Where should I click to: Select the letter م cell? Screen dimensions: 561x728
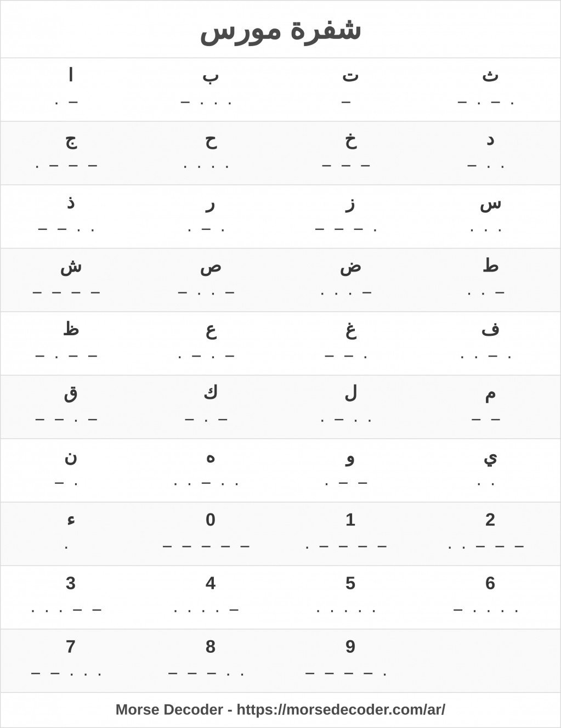click(x=490, y=407)
